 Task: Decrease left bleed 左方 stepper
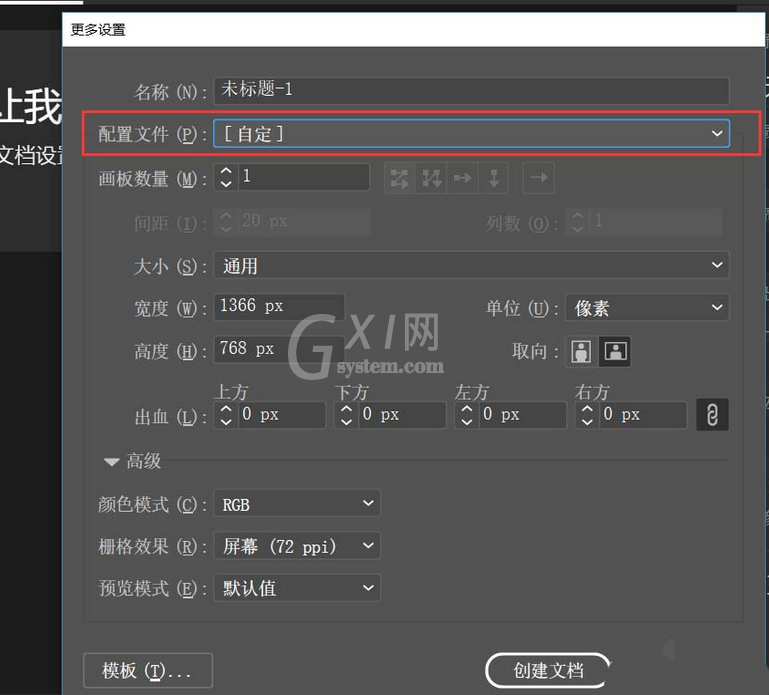[467, 421]
